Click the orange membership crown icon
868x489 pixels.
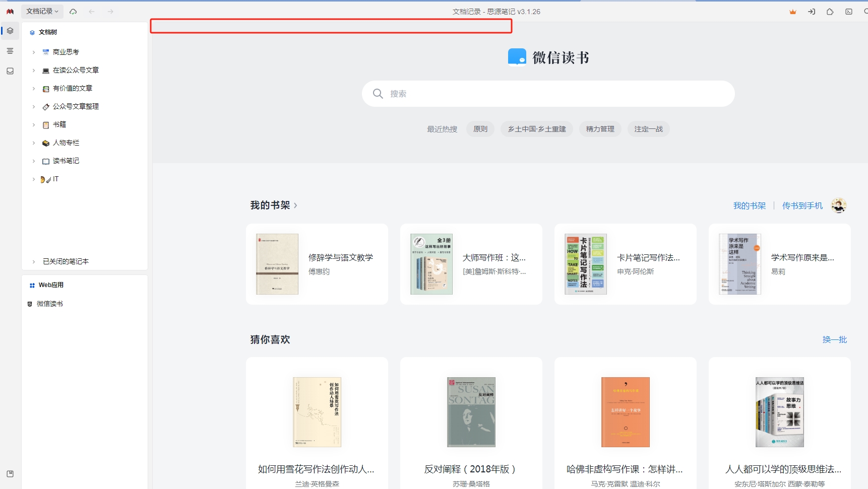[x=792, y=11]
